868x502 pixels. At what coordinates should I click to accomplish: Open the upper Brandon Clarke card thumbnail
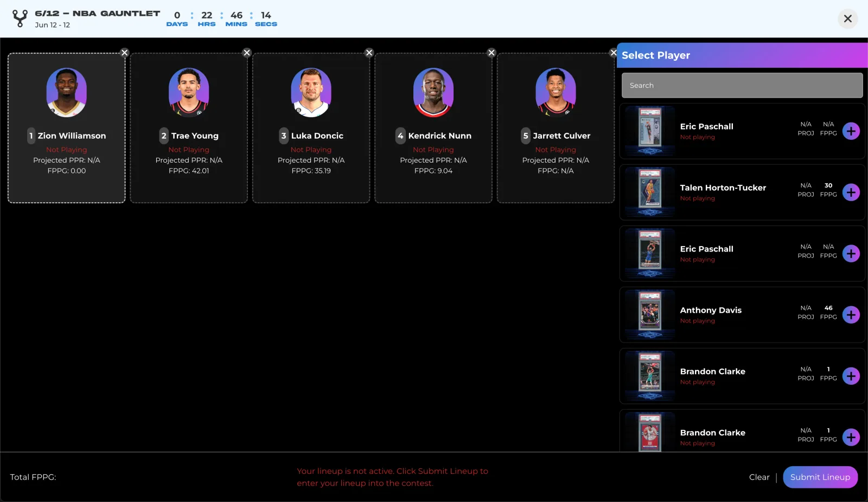[x=650, y=375]
